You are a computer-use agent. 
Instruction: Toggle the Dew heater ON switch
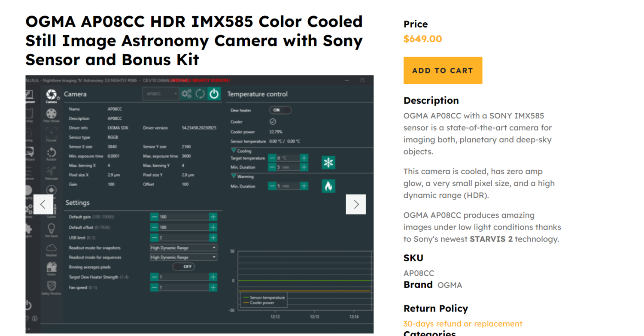click(280, 110)
